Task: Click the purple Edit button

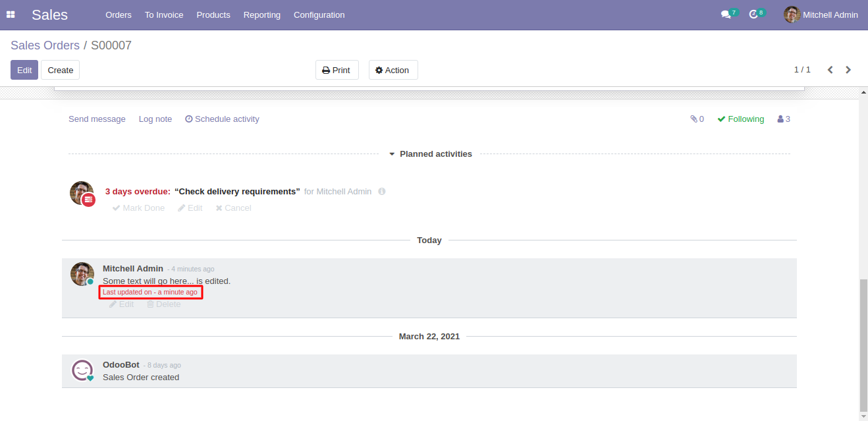Action: point(24,70)
